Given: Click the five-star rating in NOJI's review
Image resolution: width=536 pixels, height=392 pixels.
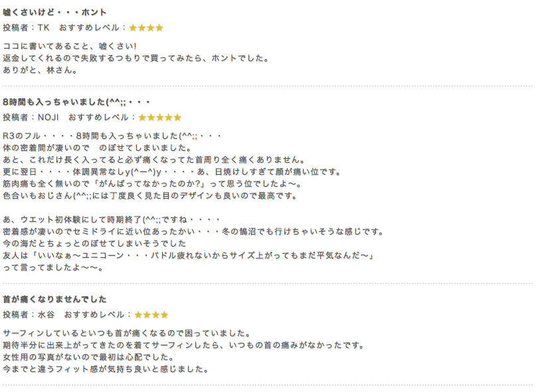Looking at the screenshot, I should 159,118.
